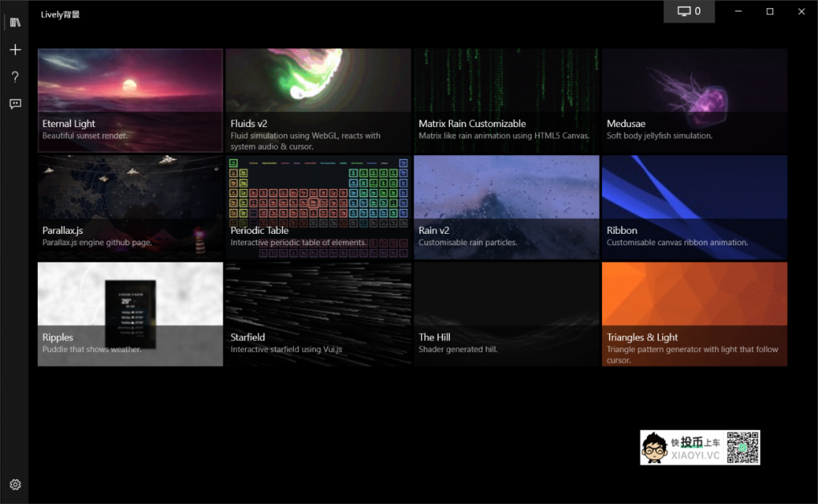The height and width of the screenshot is (504, 818).
Task: Pick the Ripples weather wallpaper
Action: (130, 314)
